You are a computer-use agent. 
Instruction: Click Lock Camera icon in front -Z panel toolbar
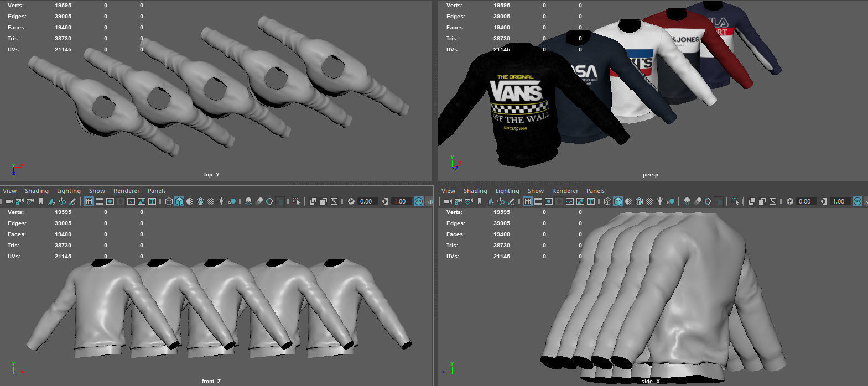pos(19,201)
